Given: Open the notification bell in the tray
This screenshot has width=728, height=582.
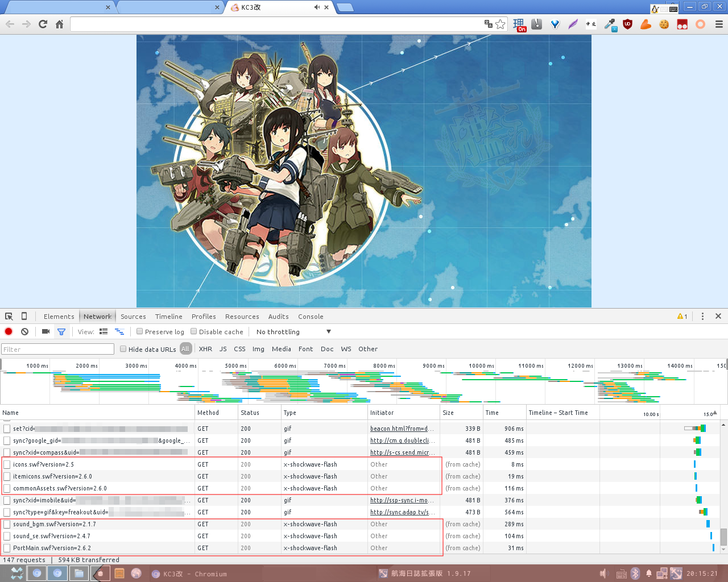Looking at the screenshot, I should pyautogui.click(x=648, y=573).
